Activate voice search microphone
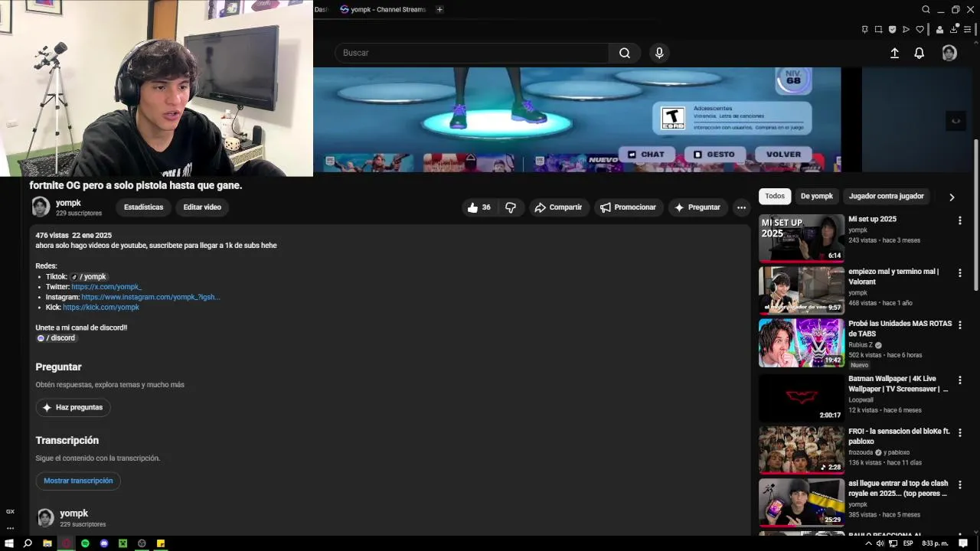The height and width of the screenshot is (551, 980). [x=659, y=53]
